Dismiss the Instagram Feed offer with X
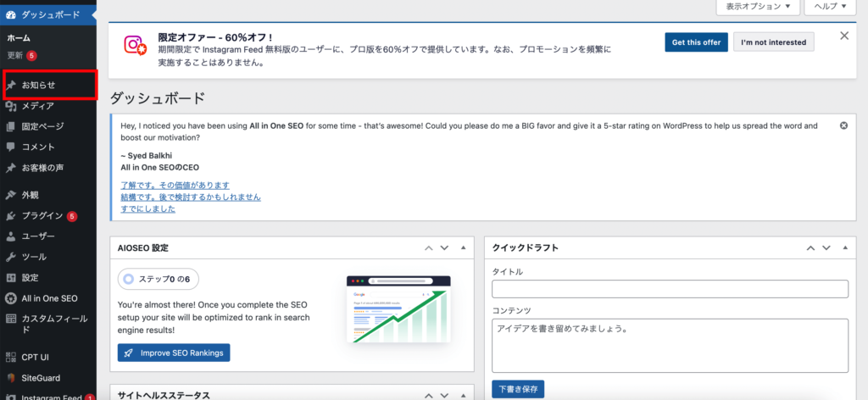 click(844, 36)
